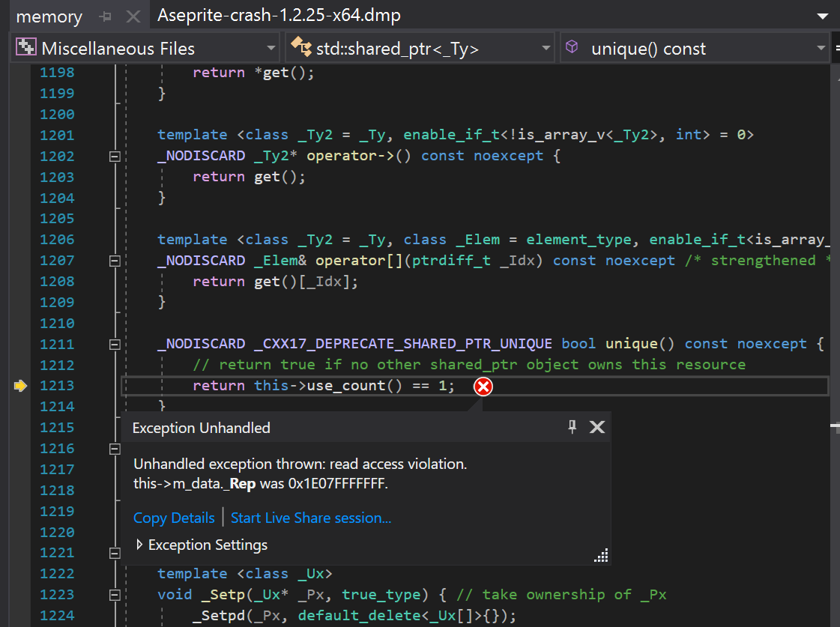The image size is (840, 627).
Task: Click line number 1213 in the gutter
Action: click(57, 386)
